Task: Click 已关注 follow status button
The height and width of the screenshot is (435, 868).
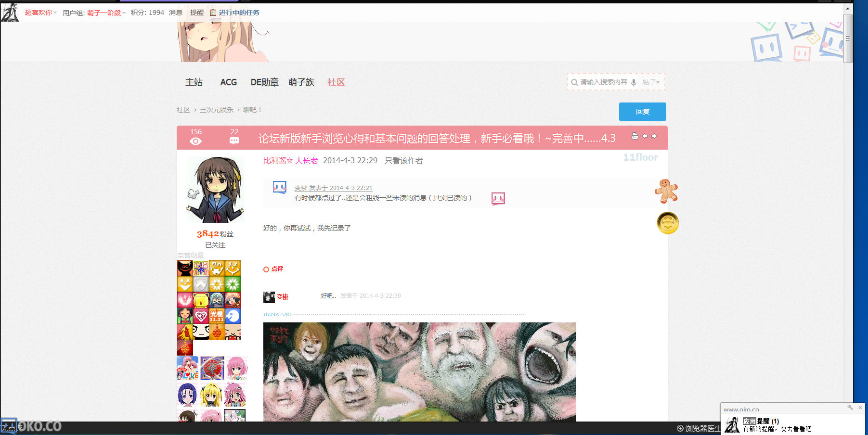Action: pos(215,245)
